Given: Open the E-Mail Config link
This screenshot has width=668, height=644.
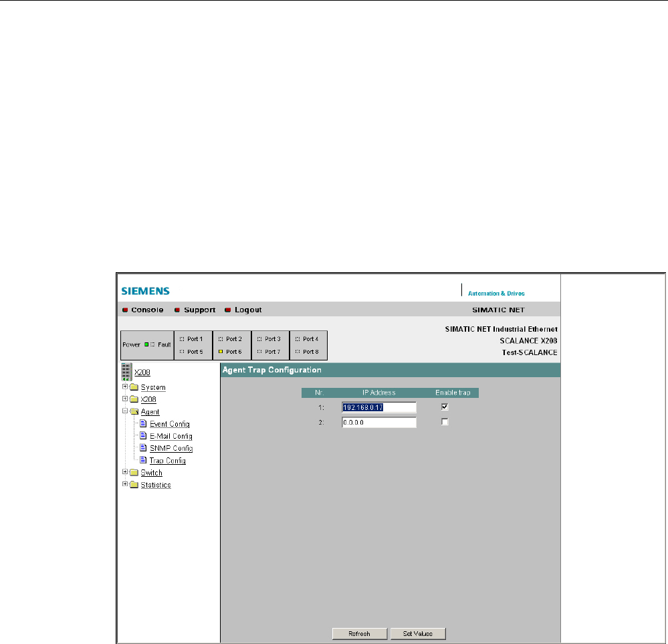Looking at the screenshot, I should 171,436.
